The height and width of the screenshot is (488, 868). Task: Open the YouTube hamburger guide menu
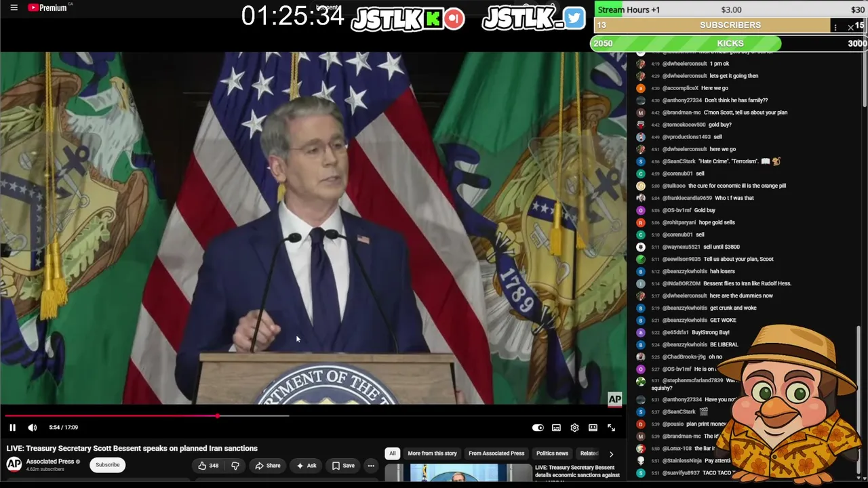pyautogui.click(x=14, y=7)
